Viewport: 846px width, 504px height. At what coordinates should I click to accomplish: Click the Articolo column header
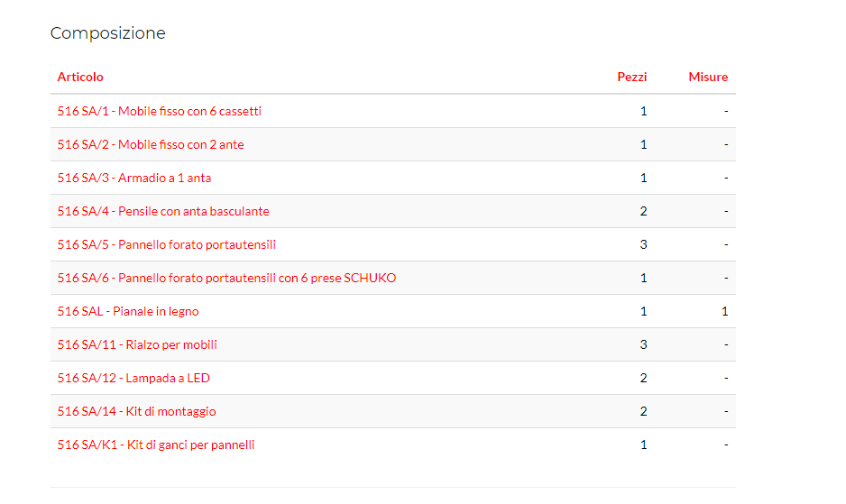[80, 77]
